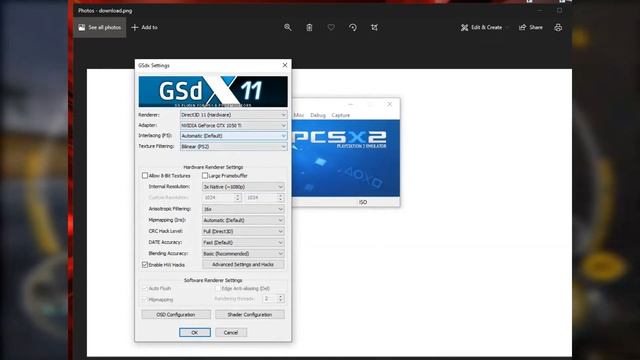Click the ISO status text in PCSX2 window
Screen dimensions: 640x360
pyautogui.click(x=363, y=202)
